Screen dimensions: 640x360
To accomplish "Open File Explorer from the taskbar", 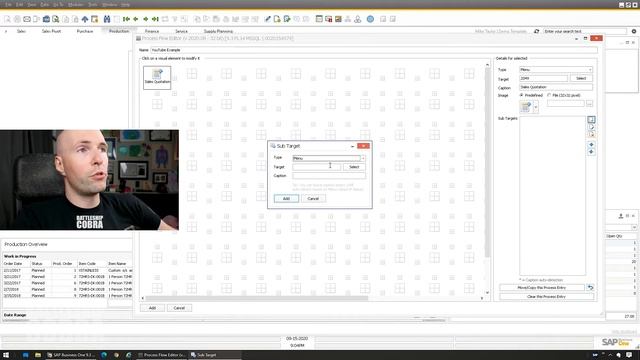I will (x=38, y=355).
